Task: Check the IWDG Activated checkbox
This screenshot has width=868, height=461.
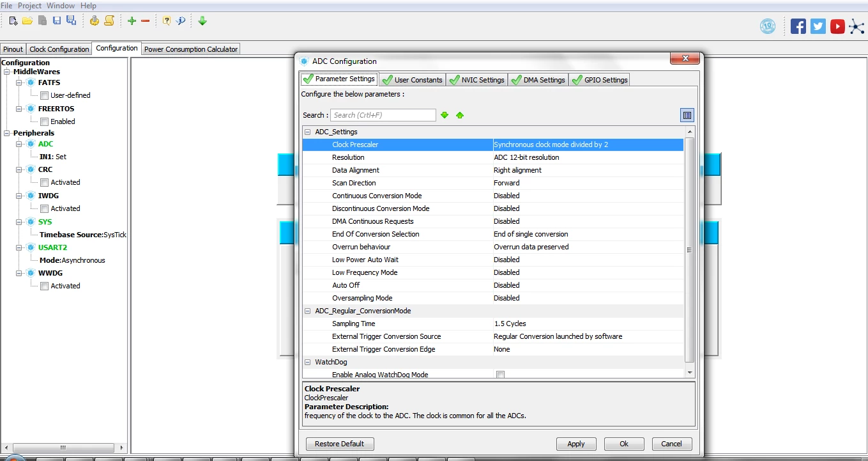Action: 44,208
